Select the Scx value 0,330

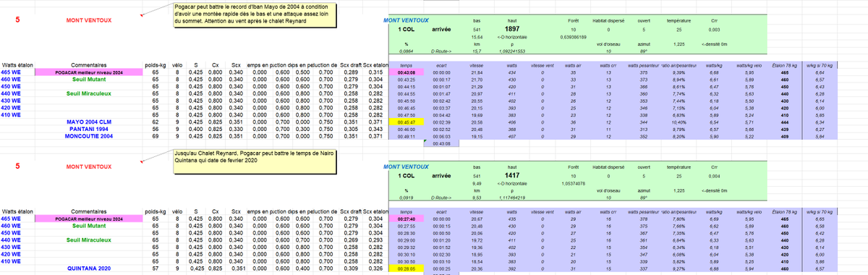point(236,130)
